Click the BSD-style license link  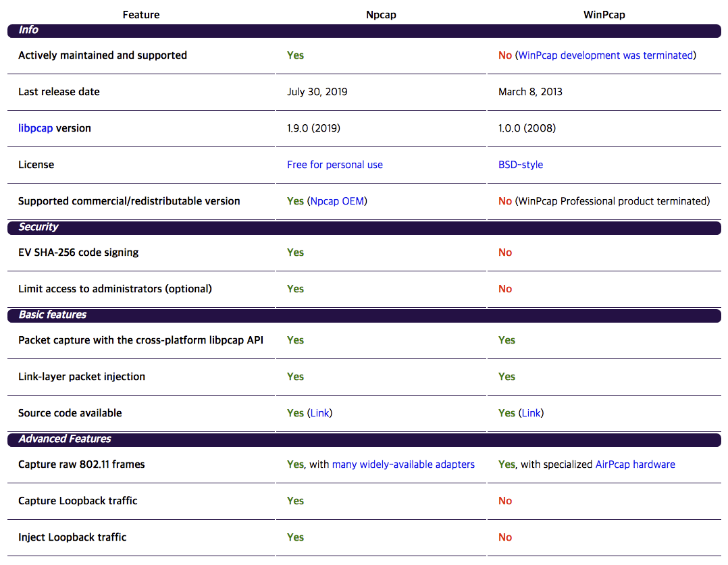(x=521, y=165)
